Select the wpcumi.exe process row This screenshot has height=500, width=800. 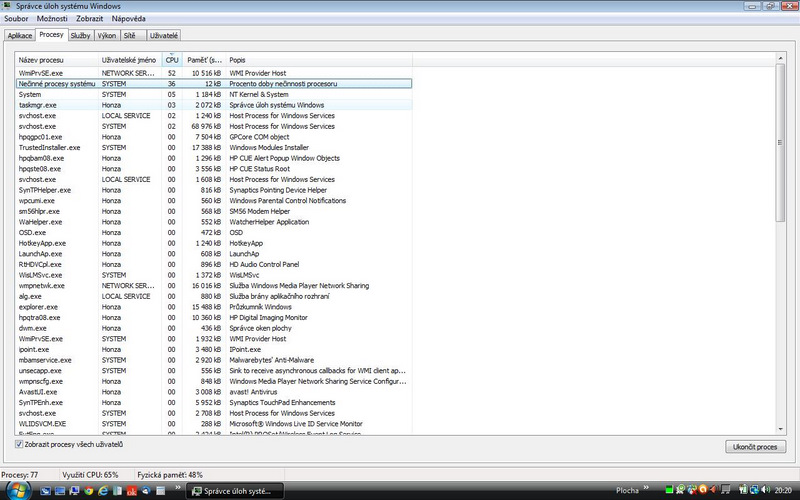coord(213,201)
